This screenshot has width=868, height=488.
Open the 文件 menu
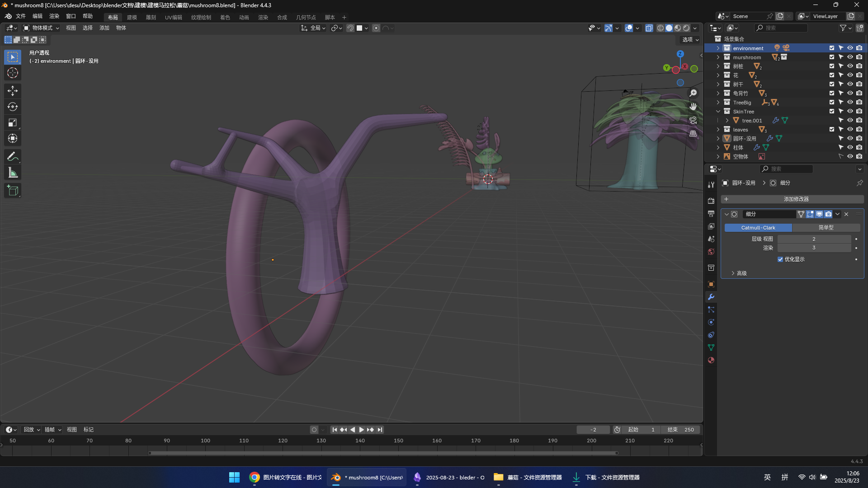[21, 16]
